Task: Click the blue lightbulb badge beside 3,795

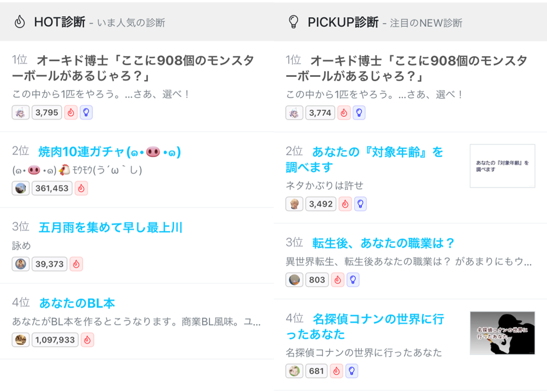Action: 86,113
